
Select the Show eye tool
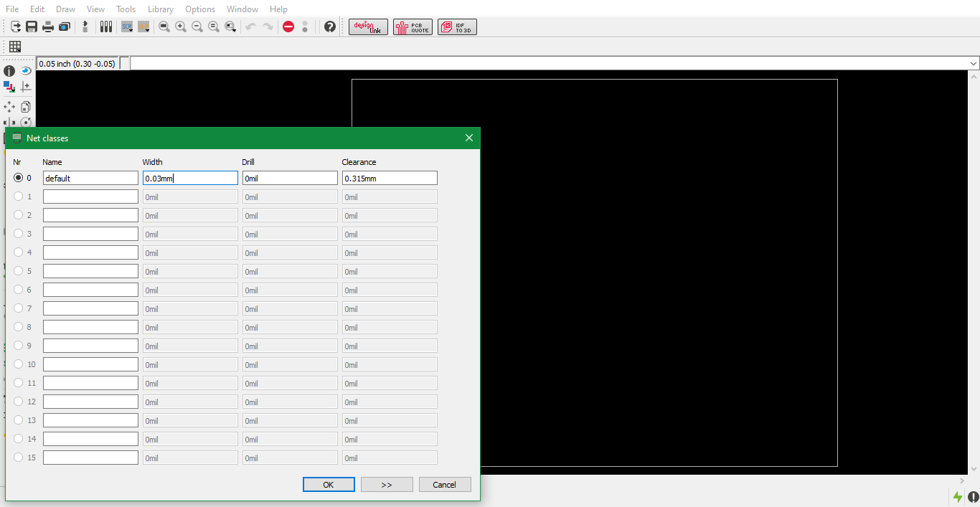point(26,71)
